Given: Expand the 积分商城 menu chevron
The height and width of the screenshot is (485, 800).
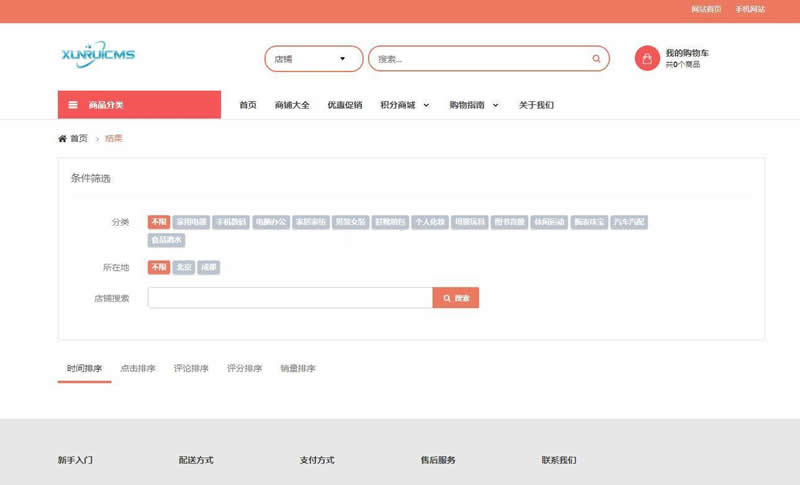Looking at the screenshot, I should [427, 105].
